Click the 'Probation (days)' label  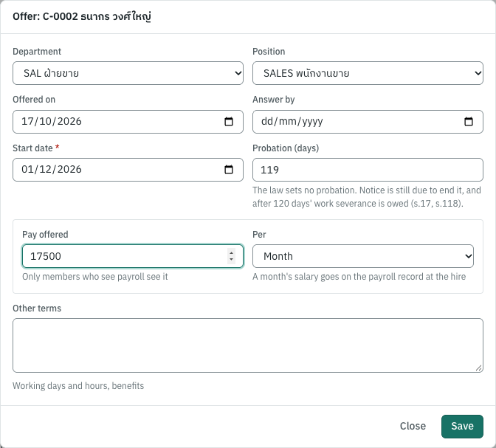point(286,148)
